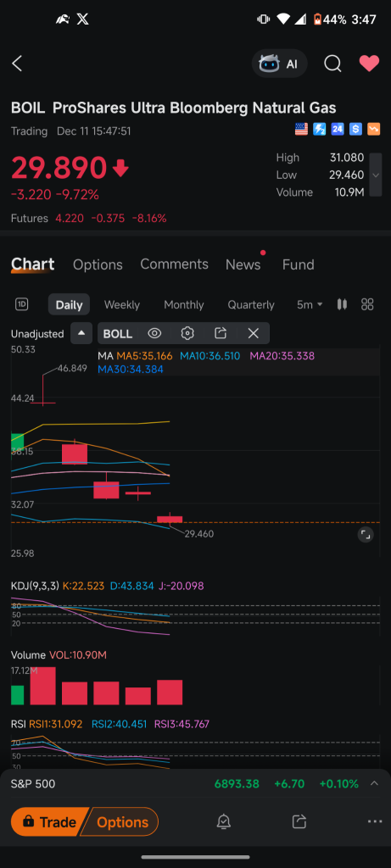Viewport: 391px width, 868px height.
Task: Open the AI assistant robot button
Action: pos(279,64)
